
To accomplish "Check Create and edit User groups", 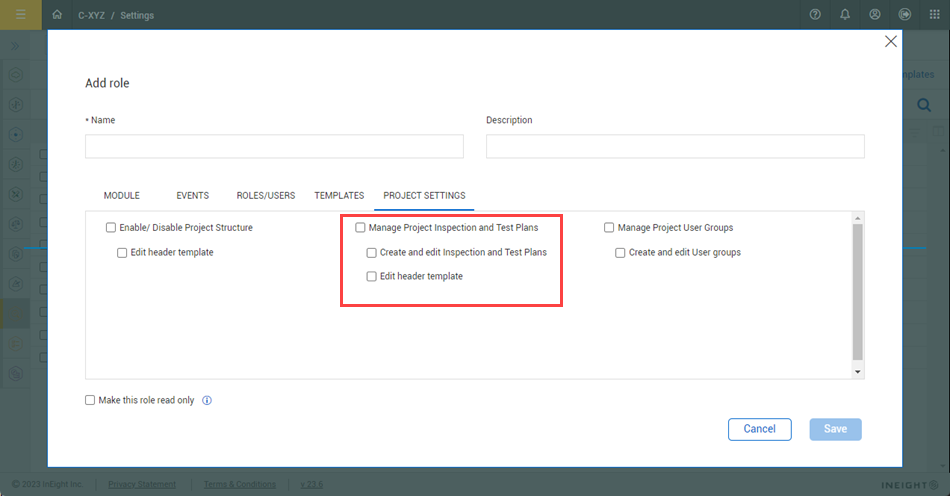I will [x=620, y=253].
